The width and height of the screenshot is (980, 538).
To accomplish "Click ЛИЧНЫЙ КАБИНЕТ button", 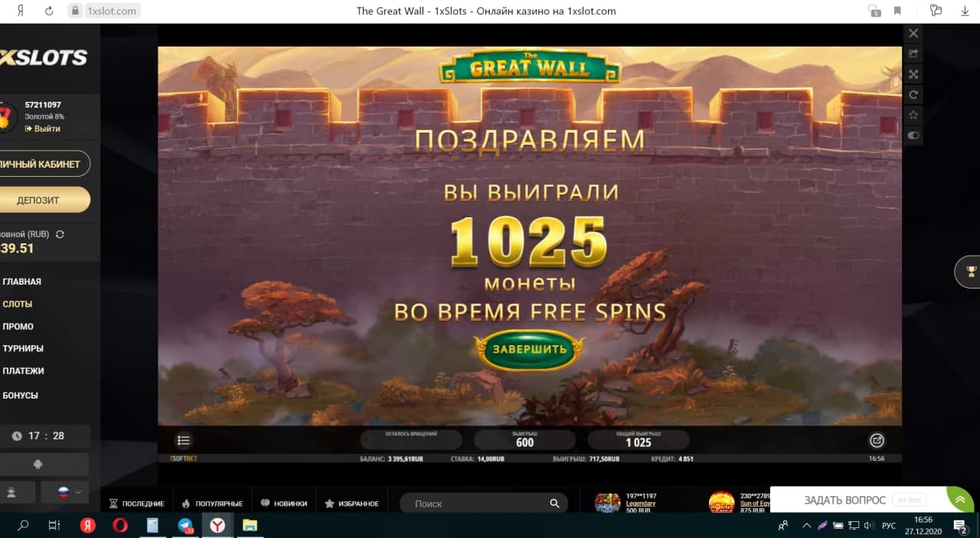I will click(44, 164).
